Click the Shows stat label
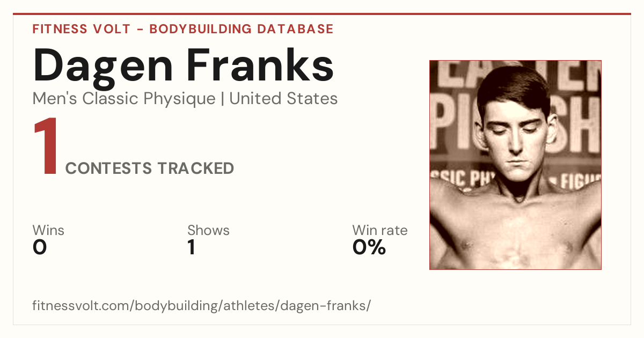This screenshot has height=338, width=644. click(208, 230)
